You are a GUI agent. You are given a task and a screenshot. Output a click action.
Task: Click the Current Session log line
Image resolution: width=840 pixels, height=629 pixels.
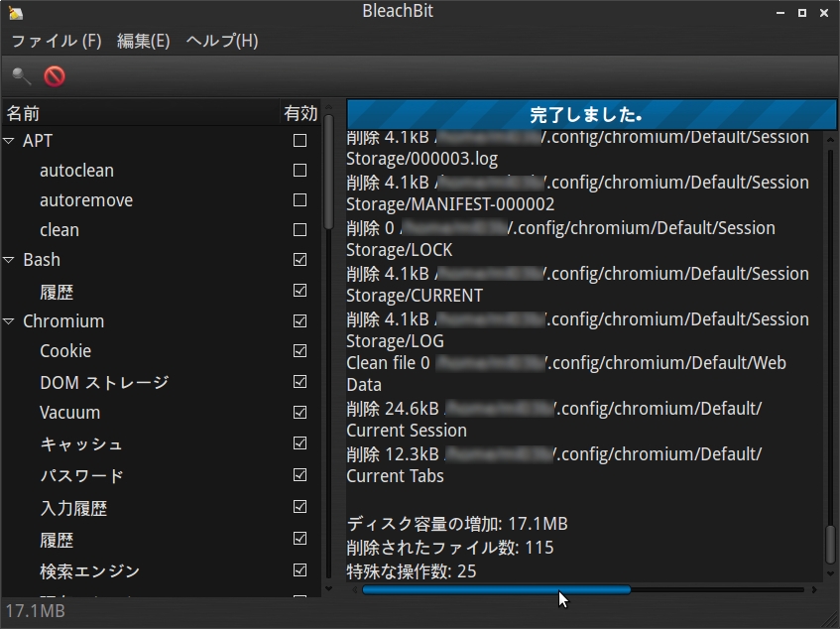[407, 431]
